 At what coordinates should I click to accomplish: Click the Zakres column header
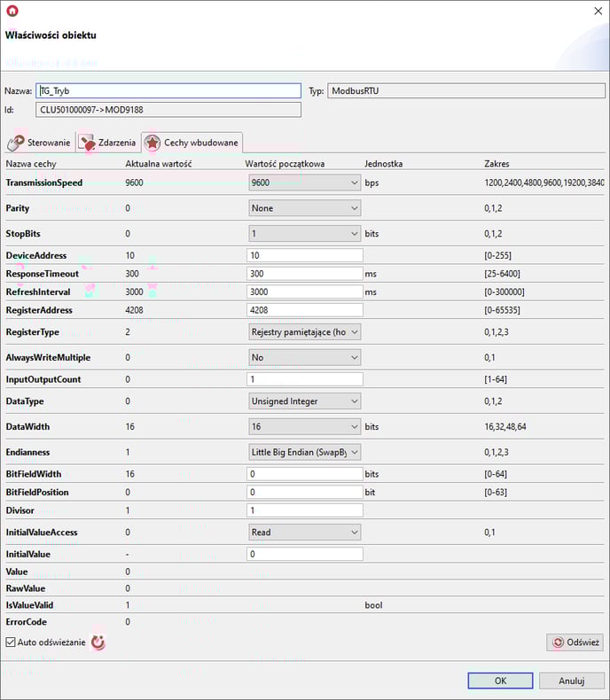click(x=497, y=164)
